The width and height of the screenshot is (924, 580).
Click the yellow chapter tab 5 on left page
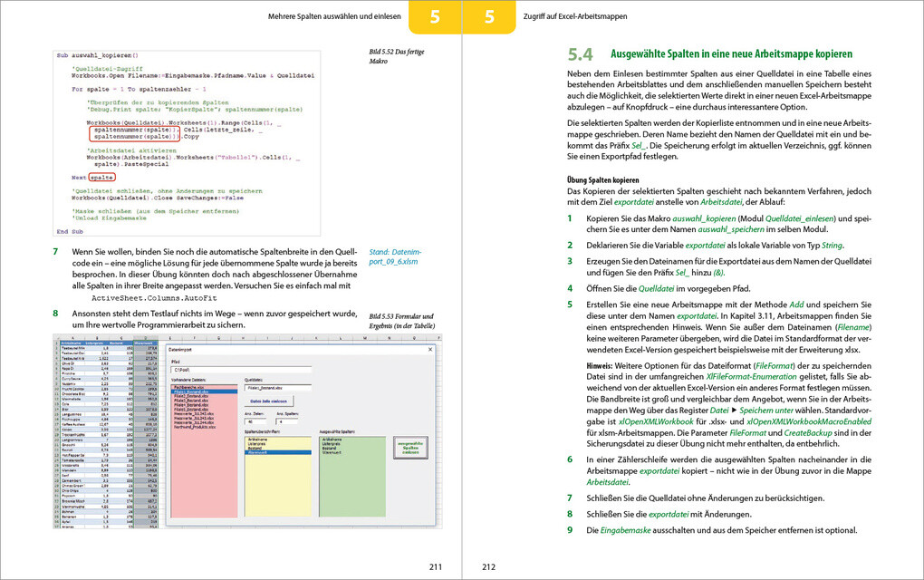(435, 16)
